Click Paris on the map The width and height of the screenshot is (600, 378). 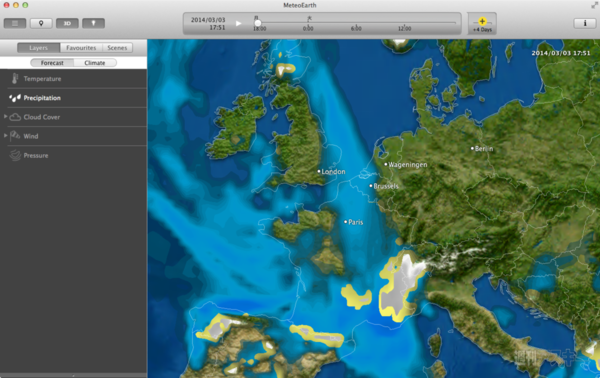354,222
